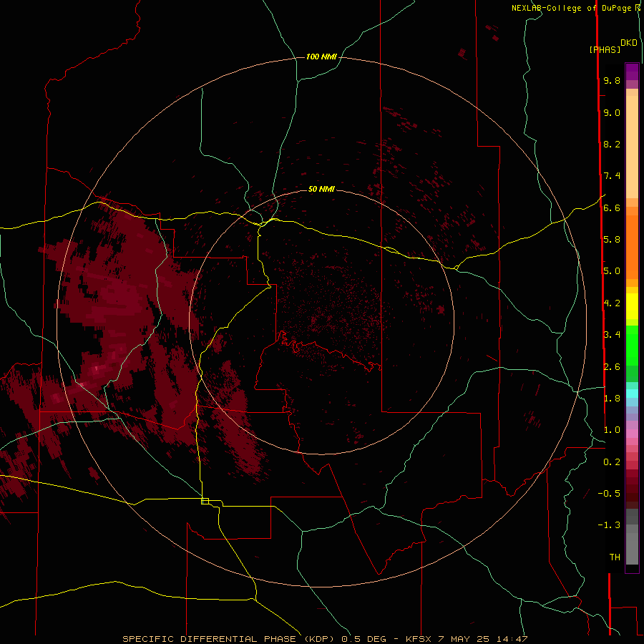Click the 9.0 value on the scale
The height and width of the screenshot is (644, 644).
[612, 113]
